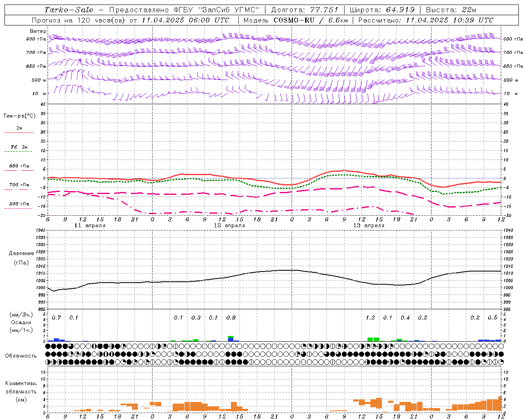The height and width of the screenshot is (420, 525).
Task: Select the 1.2 precipitation value
Action: tap(370, 318)
